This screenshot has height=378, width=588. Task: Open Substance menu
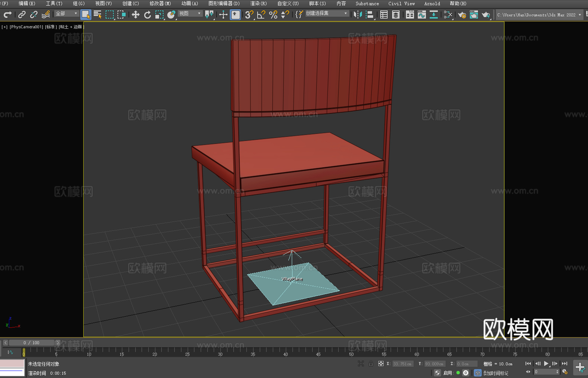[367, 4]
